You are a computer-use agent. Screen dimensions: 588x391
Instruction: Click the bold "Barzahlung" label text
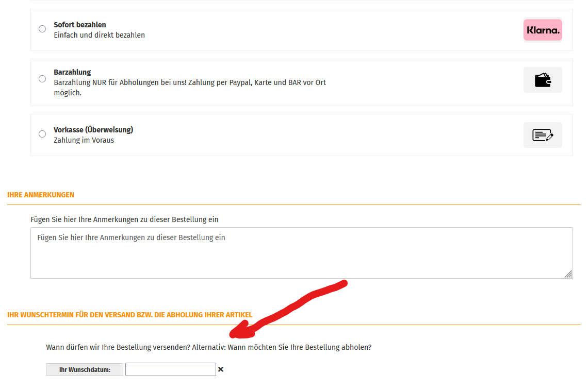point(72,72)
